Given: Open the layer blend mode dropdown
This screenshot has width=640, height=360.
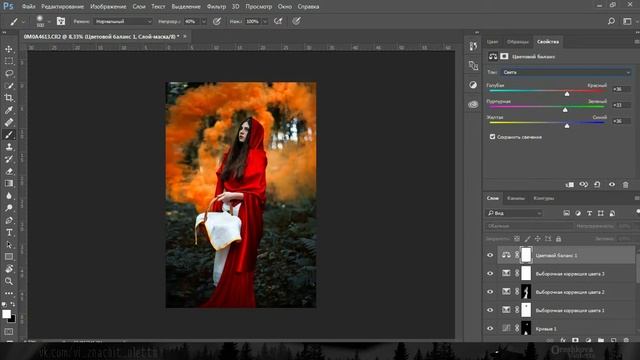Looking at the screenshot, I should click(529, 226).
